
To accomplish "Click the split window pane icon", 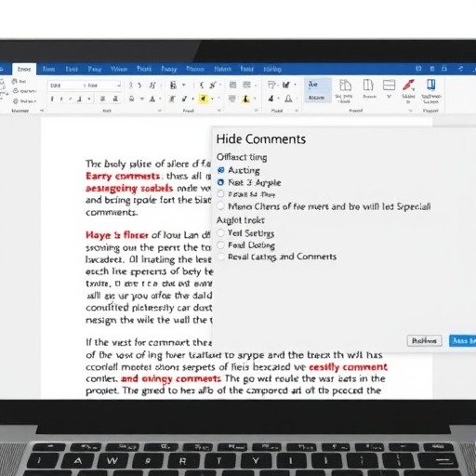I will pyautogui.click(x=389, y=85).
